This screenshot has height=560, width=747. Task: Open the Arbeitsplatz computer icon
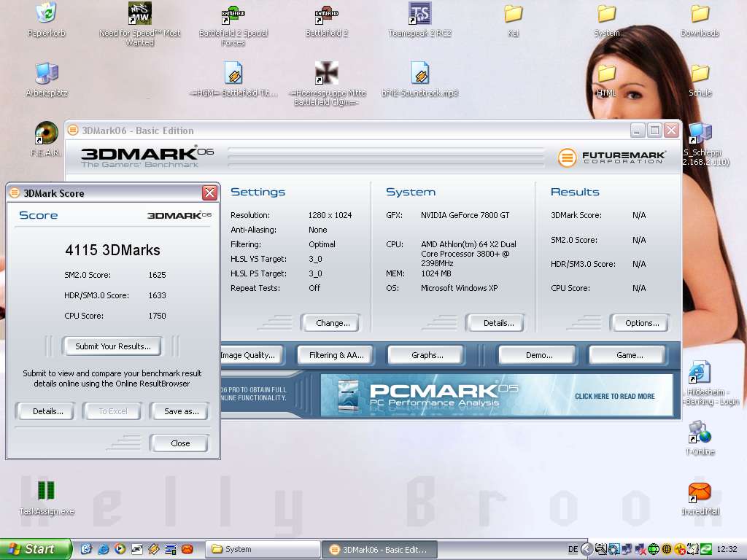(47, 74)
